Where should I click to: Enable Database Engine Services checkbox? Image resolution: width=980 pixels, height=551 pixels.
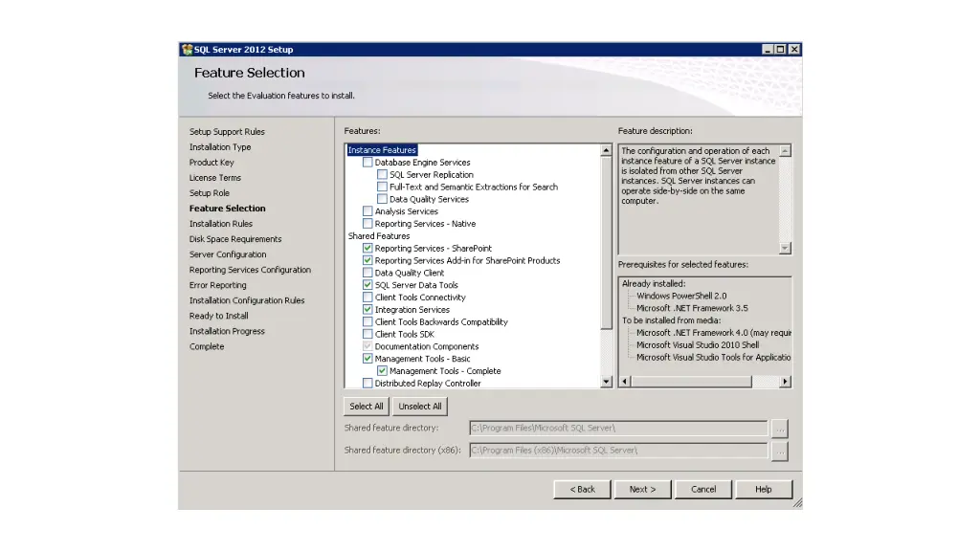coord(368,163)
